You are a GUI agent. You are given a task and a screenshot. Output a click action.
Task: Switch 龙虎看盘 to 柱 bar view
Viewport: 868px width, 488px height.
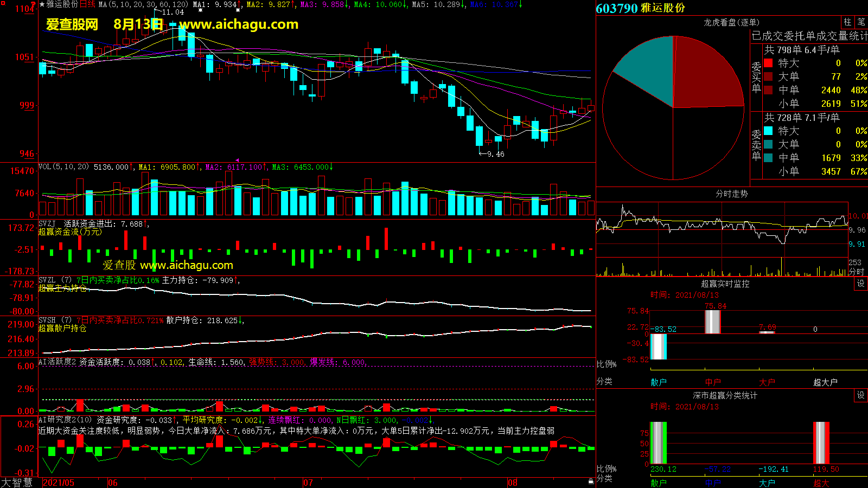click(847, 22)
